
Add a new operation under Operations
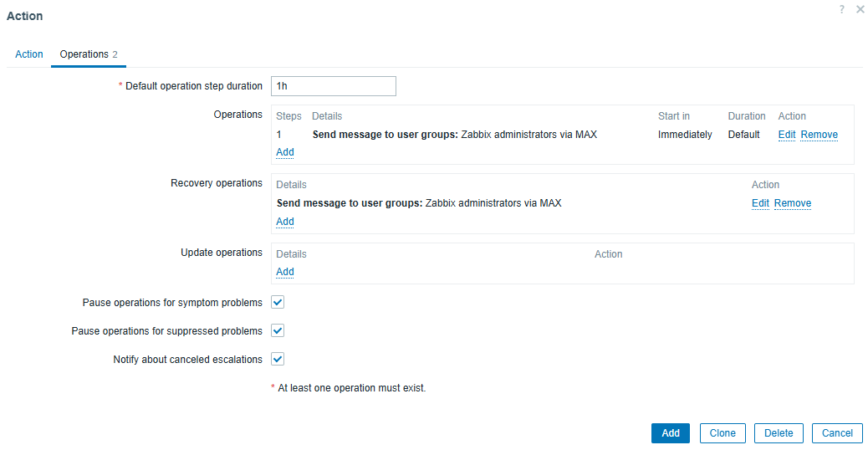285,152
